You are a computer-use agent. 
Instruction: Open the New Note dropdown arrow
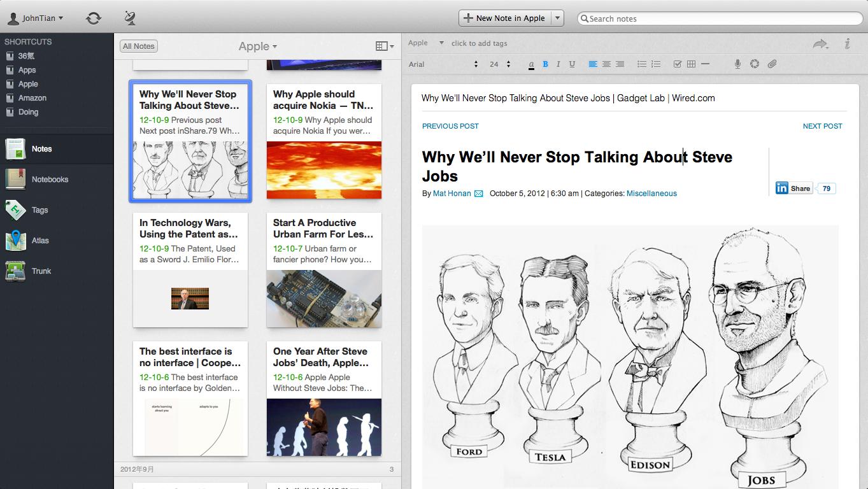[557, 18]
